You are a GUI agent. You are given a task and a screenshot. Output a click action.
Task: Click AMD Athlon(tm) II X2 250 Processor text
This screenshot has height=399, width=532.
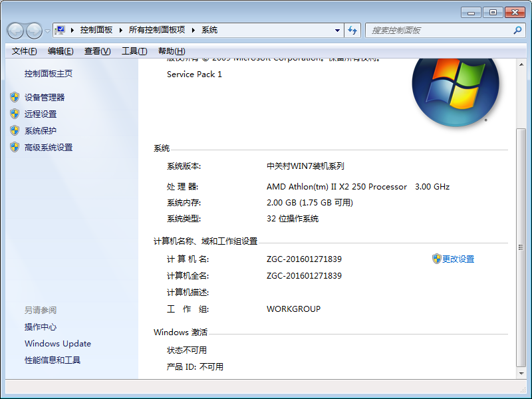coord(336,187)
